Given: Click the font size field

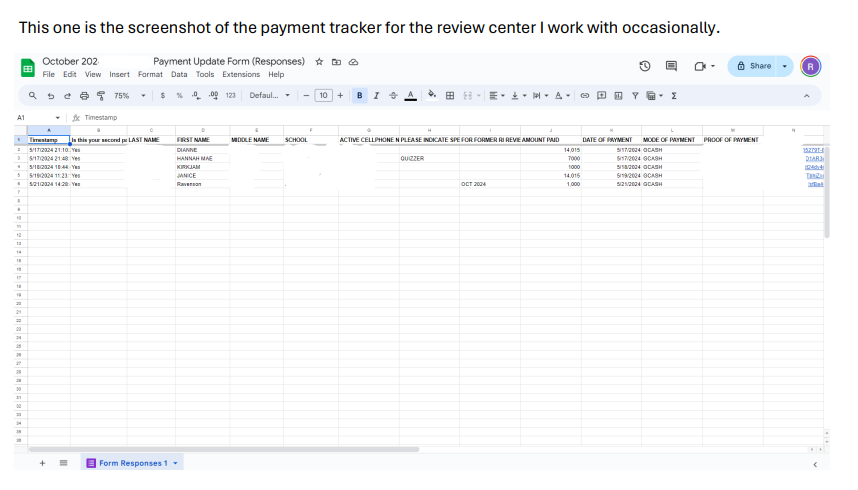Looking at the screenshot, I should (323, 96).
